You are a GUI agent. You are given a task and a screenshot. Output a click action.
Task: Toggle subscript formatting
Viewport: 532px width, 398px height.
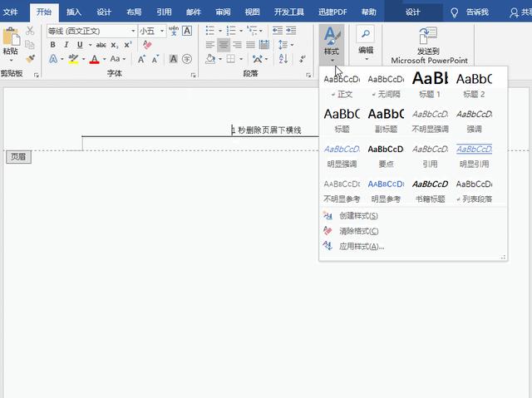click(x=115, y=45)
